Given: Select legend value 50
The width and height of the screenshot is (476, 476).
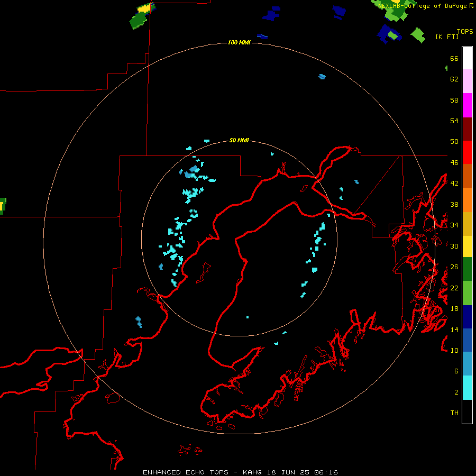Looking at the screenshot, I should pyautogui.click(x=454, y=141).
